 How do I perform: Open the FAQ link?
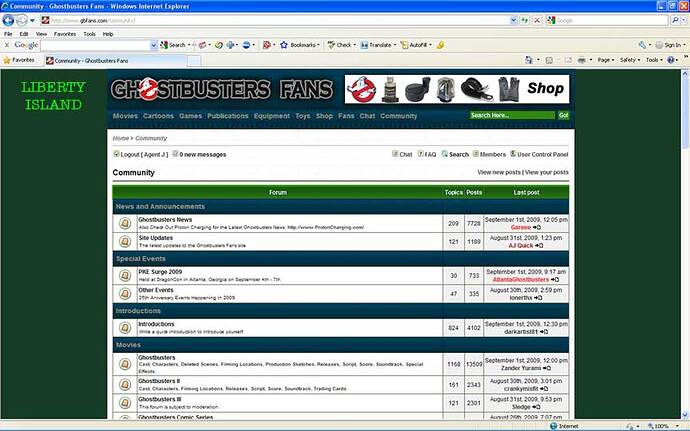(x=427, y=155)
